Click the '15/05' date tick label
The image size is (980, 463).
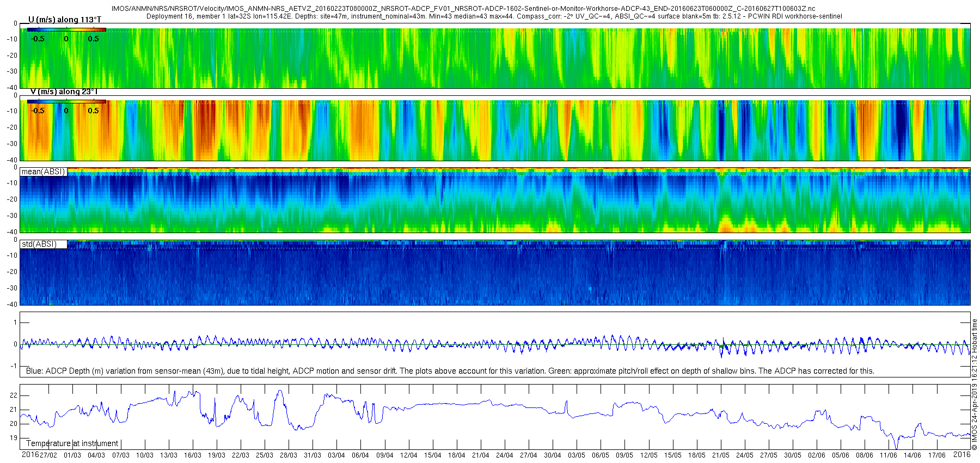pyautogui.click(x=673, y=455)
